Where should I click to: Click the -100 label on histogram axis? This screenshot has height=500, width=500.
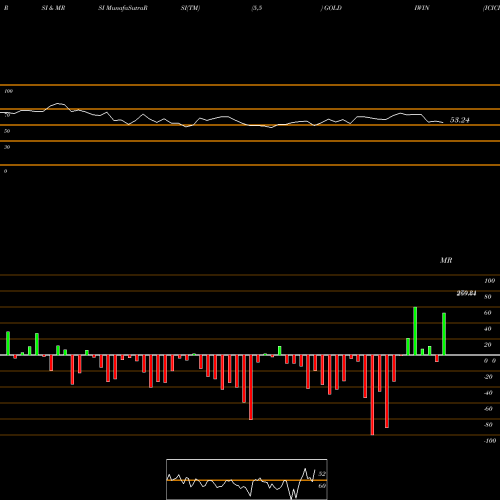click(490, 441)
